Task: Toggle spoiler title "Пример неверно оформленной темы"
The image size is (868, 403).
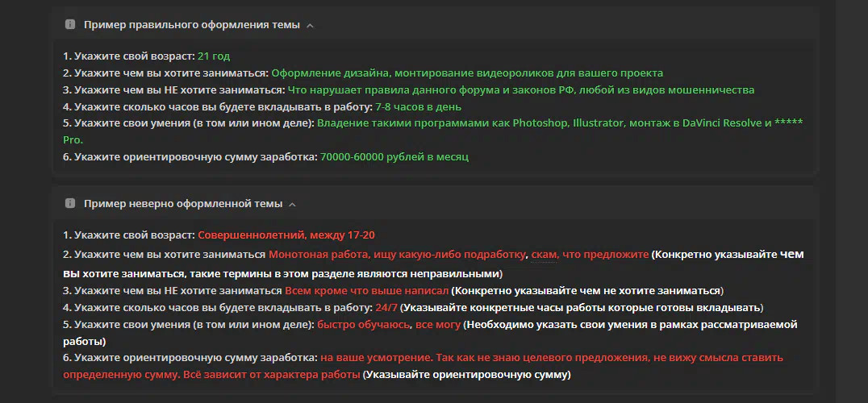Action: click(x=182, y=203)
